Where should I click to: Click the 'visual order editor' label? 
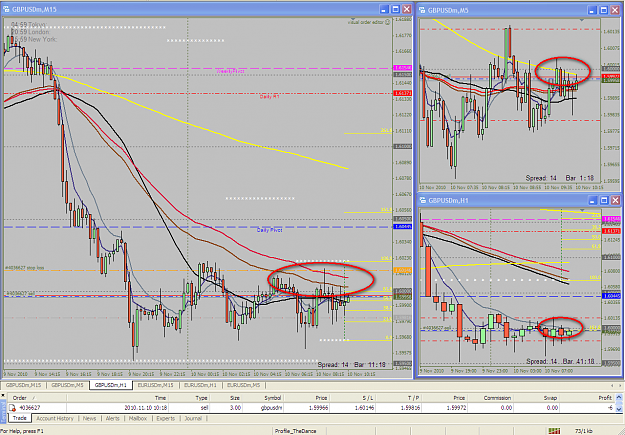click(x=366, y=22)
